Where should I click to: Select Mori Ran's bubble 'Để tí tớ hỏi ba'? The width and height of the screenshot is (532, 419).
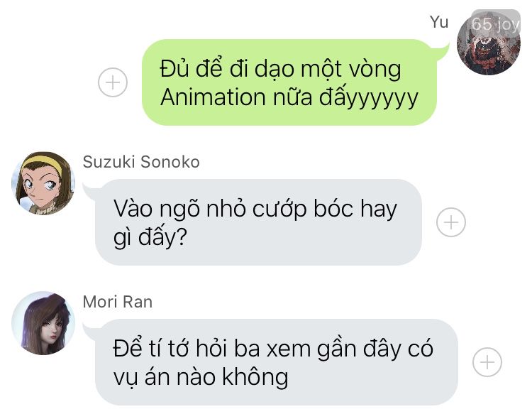click(277, 362)
